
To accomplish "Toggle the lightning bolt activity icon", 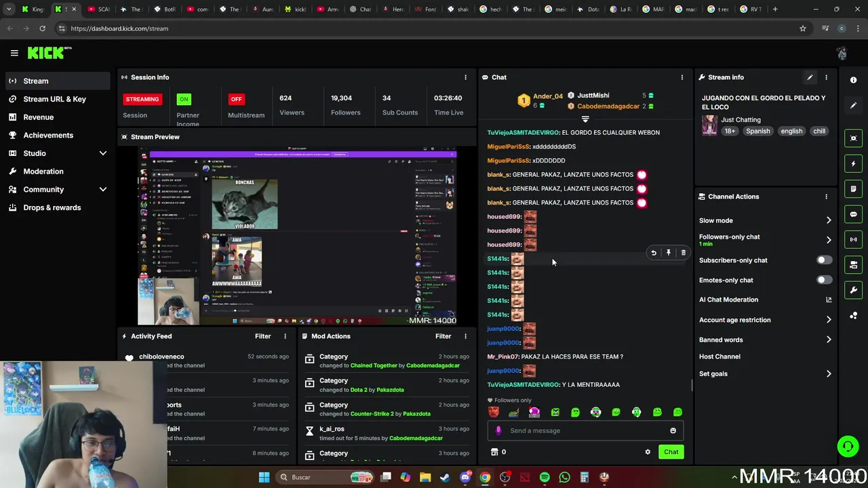I will click(853, 163).
